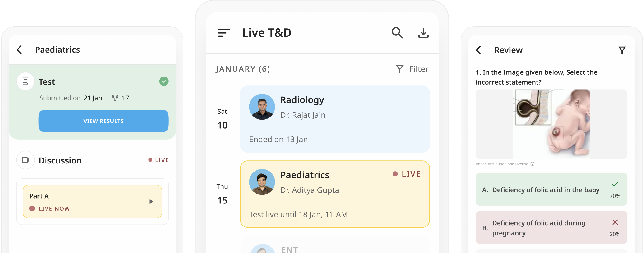The height and width of the screenshot is (253, 644).
Task: Open Filter for January tests
Action: (412, 69)
